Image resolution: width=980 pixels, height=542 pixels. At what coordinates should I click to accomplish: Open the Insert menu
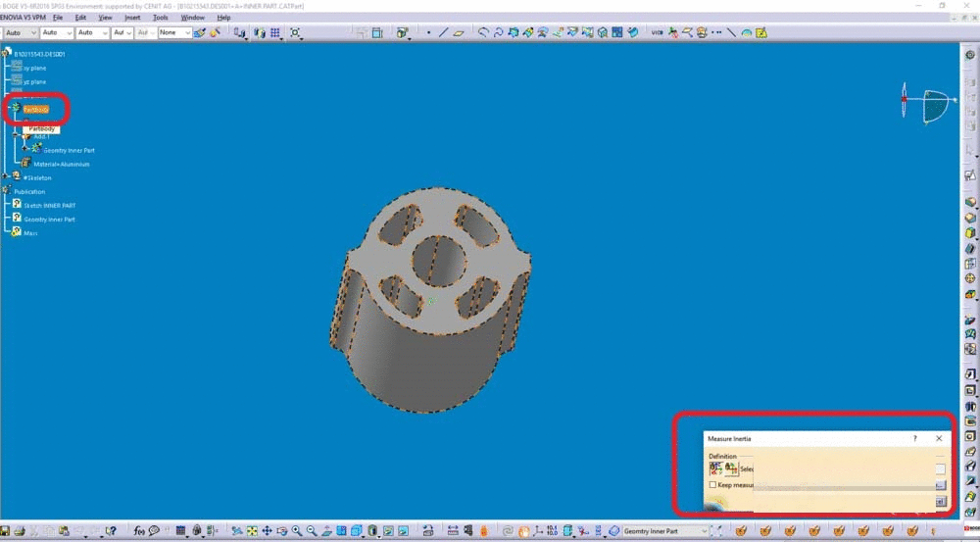pos(132,18)
